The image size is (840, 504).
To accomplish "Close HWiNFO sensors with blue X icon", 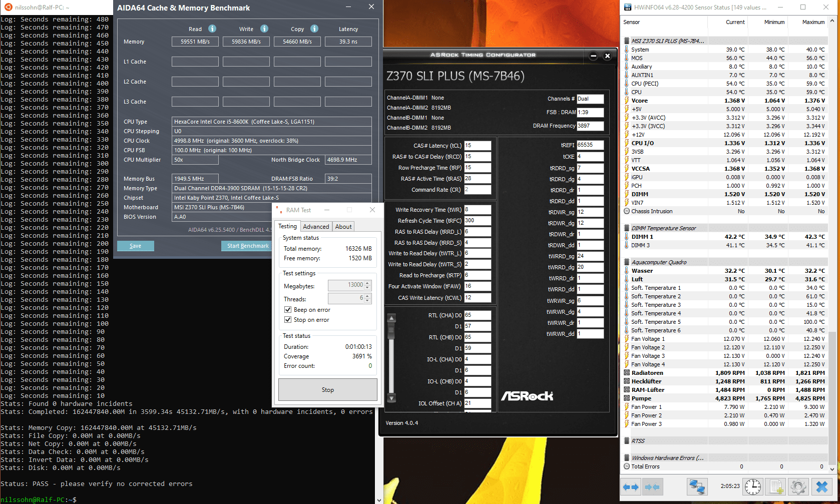I will point(822,487).
